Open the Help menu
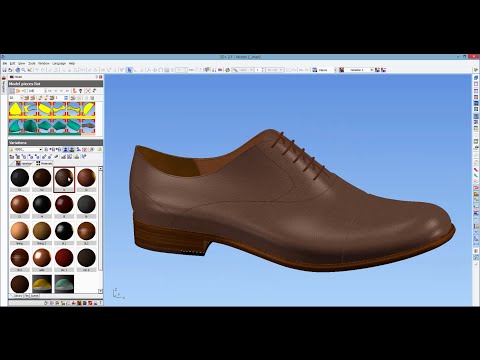 click(x=72, y=63)
